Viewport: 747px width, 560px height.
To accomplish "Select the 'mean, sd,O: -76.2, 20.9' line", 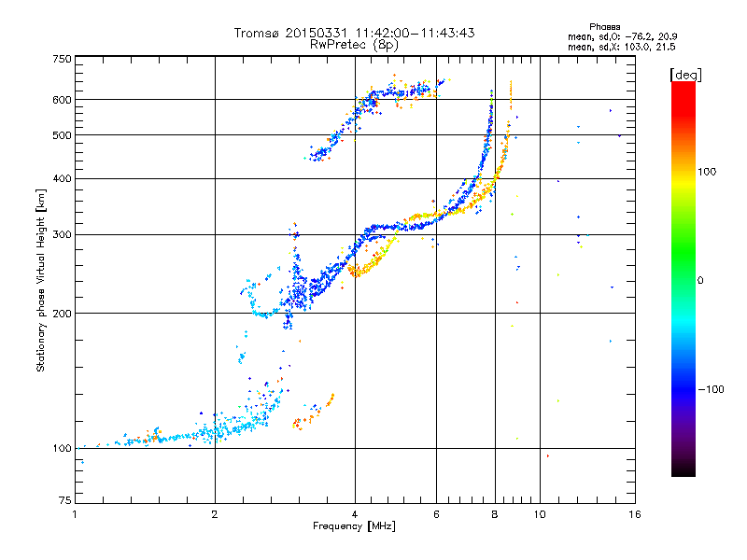I will tap(623, 36).
